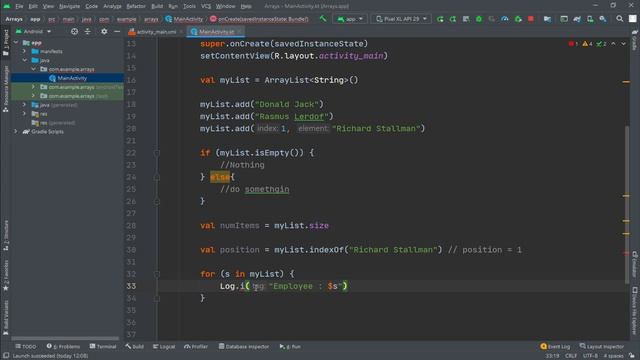The width and height of the screenshot is (640, 360).
Task: Click the Profile app gauge icon
Action: (x=505, y=19)
